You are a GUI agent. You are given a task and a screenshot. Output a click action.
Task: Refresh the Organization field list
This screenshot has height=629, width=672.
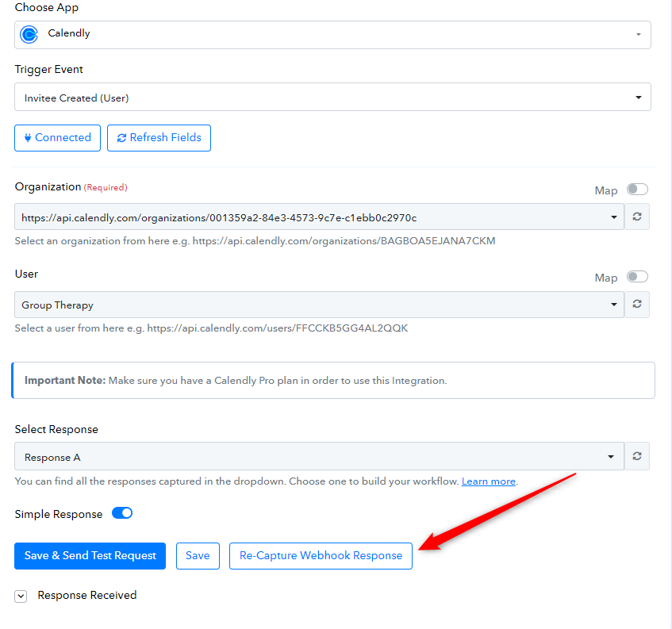point(637,217)
